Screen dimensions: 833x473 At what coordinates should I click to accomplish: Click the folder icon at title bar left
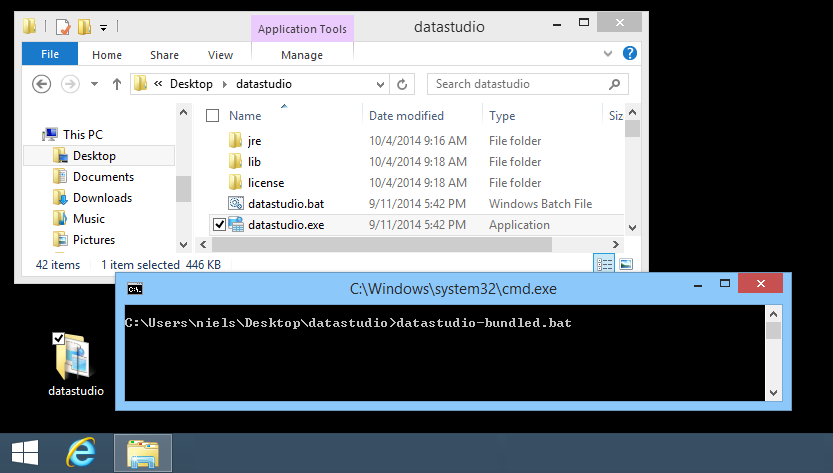pyautogui.click(x=30, y=26)
